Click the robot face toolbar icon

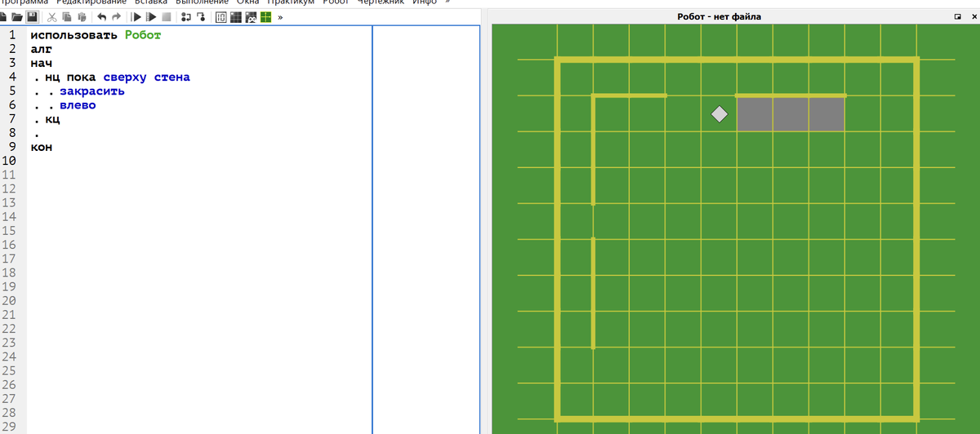point(250,17)
